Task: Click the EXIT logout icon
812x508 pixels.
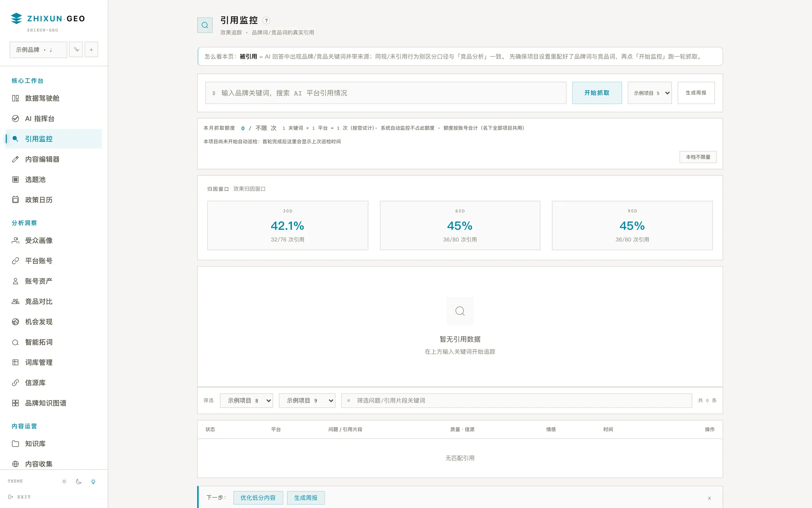Action: pos(10,497)
